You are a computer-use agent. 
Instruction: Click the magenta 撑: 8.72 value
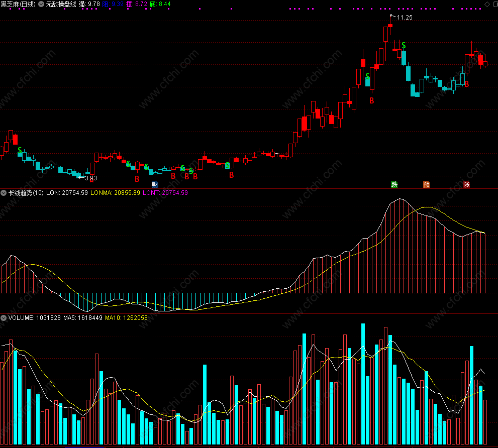[x=137, y=4]
